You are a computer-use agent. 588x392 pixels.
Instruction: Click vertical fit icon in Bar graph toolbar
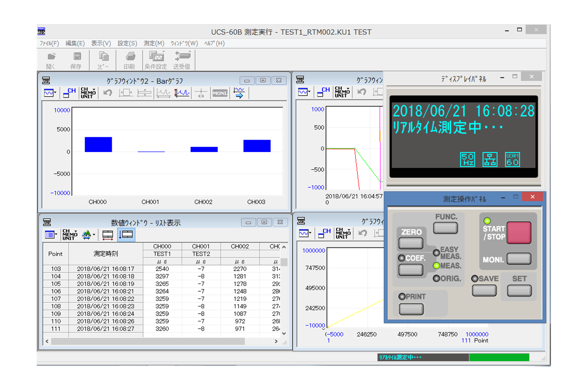click(144, 93)
